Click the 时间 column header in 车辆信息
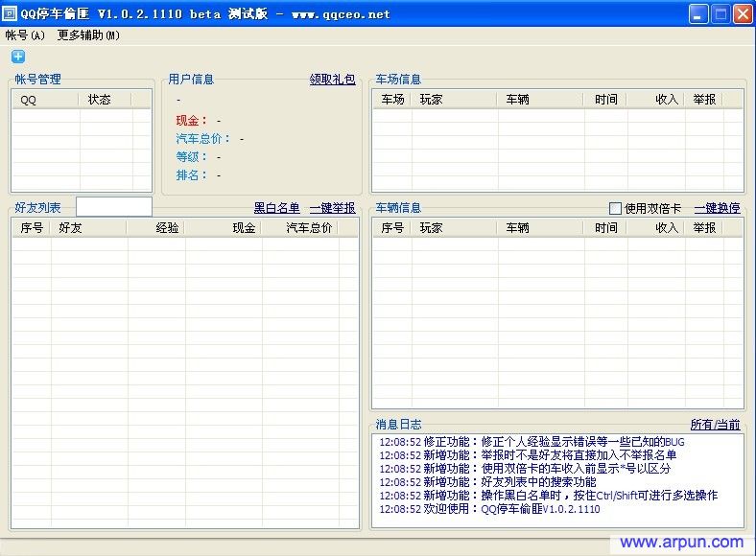The width and height of the screenshot is (756, 556). (604, 228)
